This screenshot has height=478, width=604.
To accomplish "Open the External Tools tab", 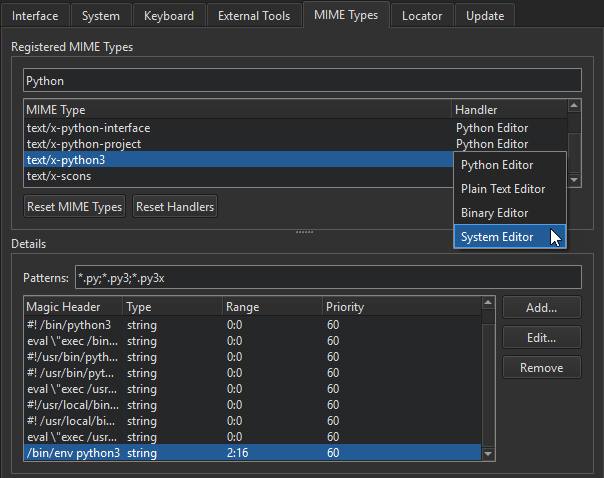I will click(254, 15).
